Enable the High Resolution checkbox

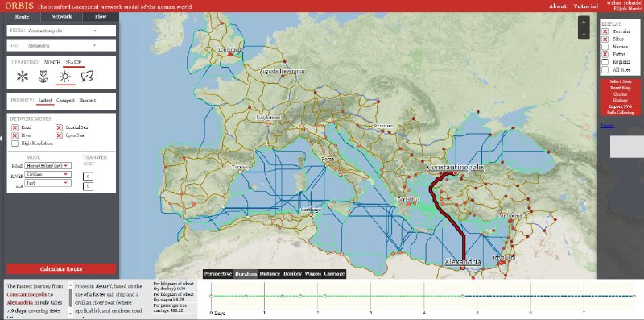click(14, 143)
